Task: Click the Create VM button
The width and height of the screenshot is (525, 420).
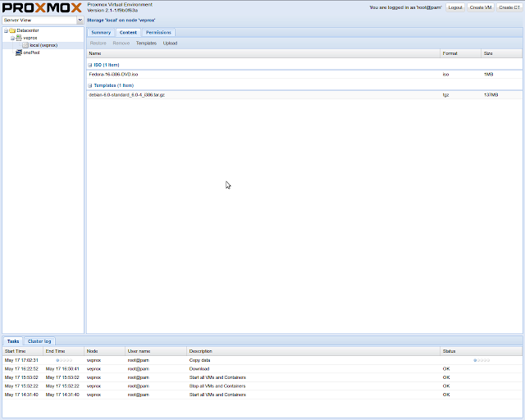Action: click(481, 7)
